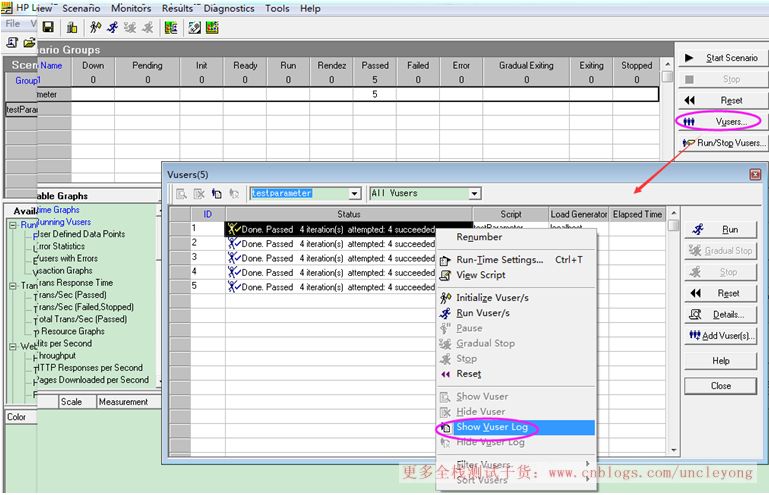Open the Tools menu
This screenshot has height=495, width=769.
(x=277, y=8)
